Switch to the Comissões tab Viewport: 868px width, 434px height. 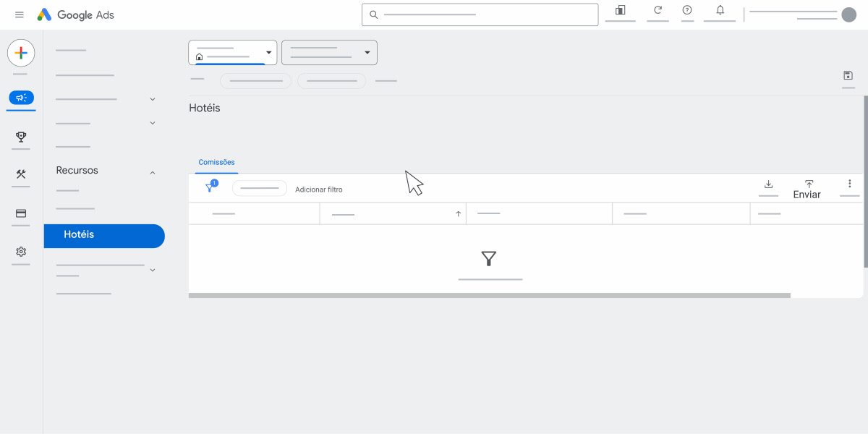pyautogui.click(x=216, y=162)
